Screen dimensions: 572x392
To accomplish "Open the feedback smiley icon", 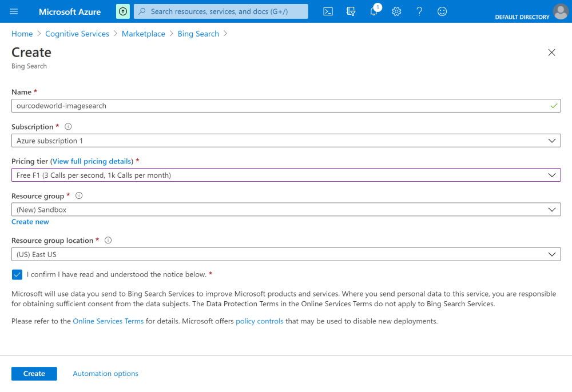I will tap(442, 11).
